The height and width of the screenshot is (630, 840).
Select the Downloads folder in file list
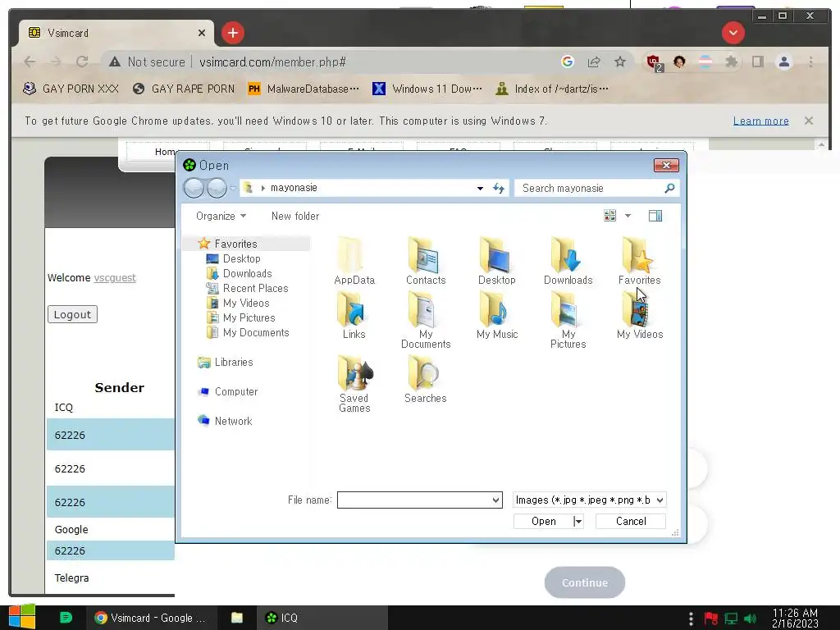tap(568, 260)
